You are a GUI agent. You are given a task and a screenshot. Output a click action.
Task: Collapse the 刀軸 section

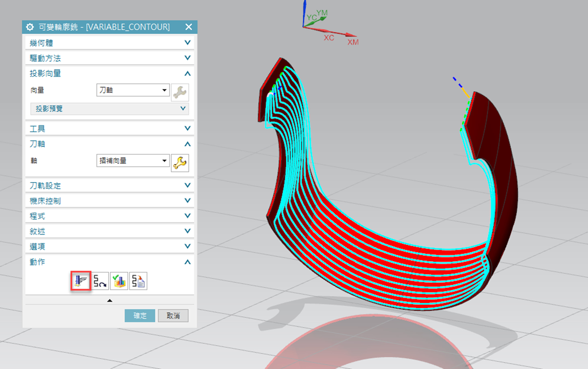tap(110, 144)
